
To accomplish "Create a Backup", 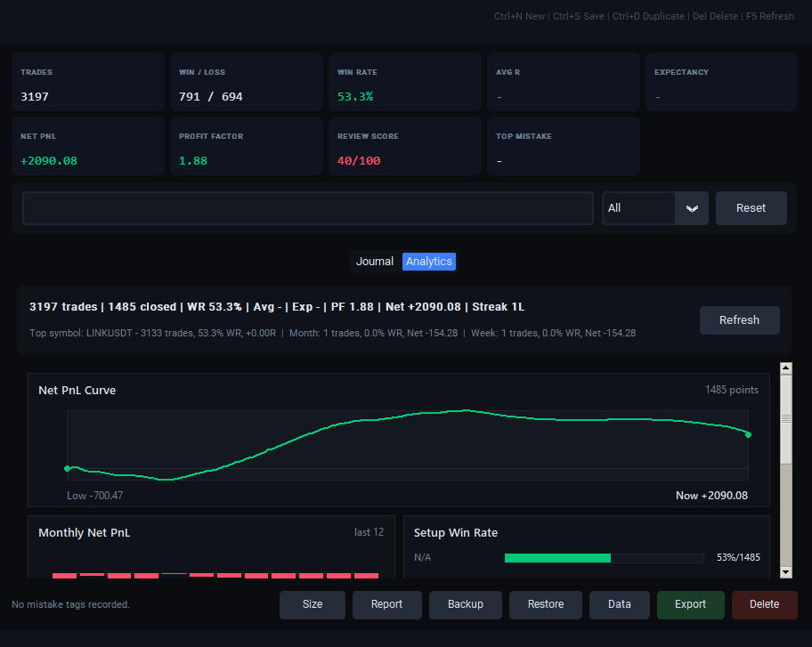I will click(x=466, y=604).
